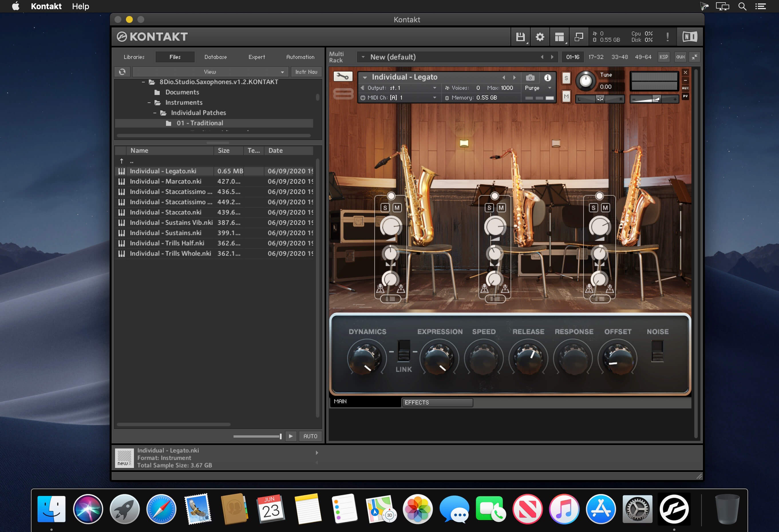
Task: Open the Individual - Legato instrument dropdown arrow
Action: click(x=365, y=78)
